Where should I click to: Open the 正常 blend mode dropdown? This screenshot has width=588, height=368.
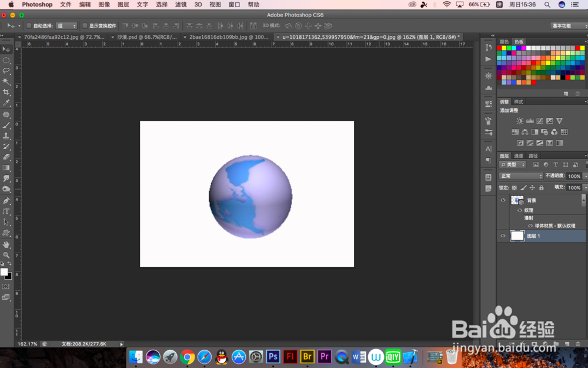(x=521, y=176)
